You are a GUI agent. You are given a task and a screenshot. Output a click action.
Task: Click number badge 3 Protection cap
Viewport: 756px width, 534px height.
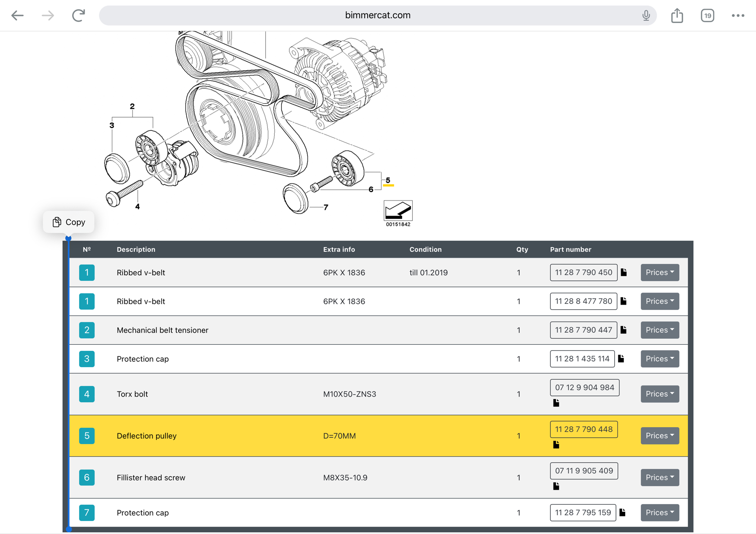(87, 359)
